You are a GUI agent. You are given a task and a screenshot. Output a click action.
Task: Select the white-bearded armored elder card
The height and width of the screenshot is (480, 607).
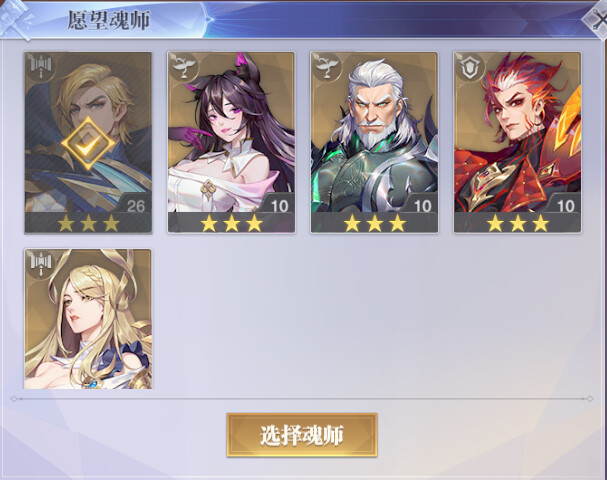coord(374,142)
